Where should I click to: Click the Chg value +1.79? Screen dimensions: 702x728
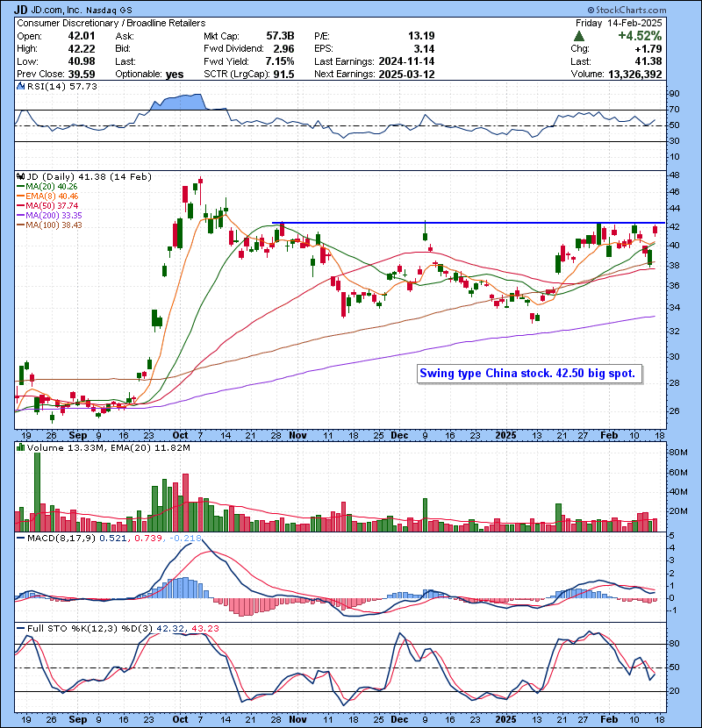pyautogui.click(x=649, y=49)
